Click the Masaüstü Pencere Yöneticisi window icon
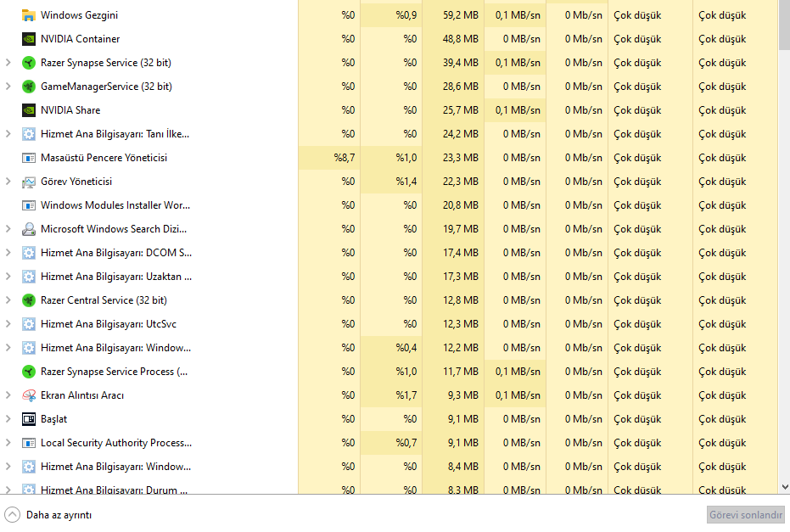790x532 pixels. pyautogui.click(x=29, y=158)
